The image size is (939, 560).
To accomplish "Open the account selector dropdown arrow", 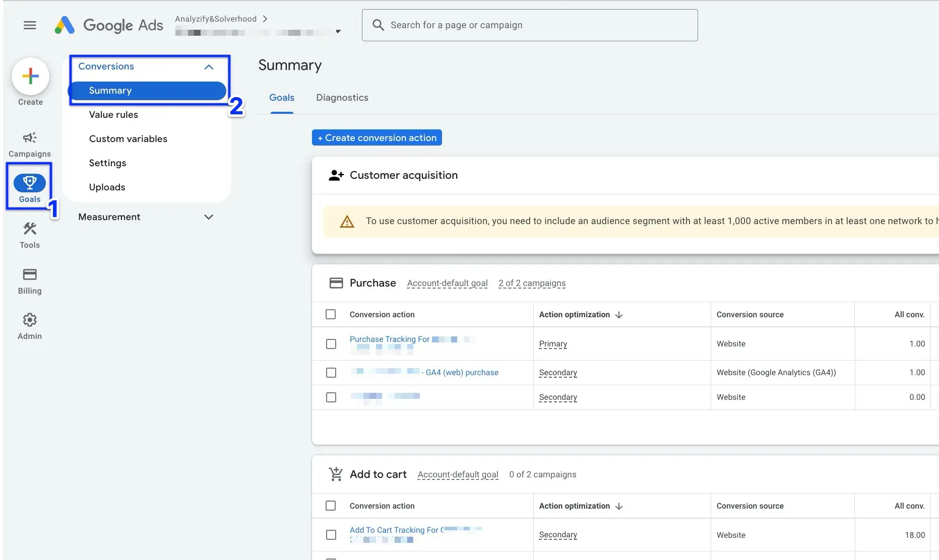I will [338, 31].
